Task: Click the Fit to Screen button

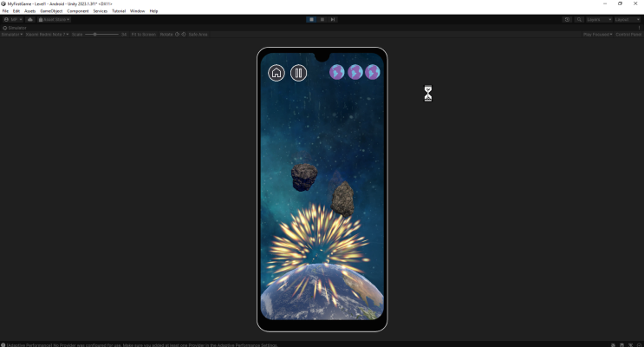Action: click(143, 35)
